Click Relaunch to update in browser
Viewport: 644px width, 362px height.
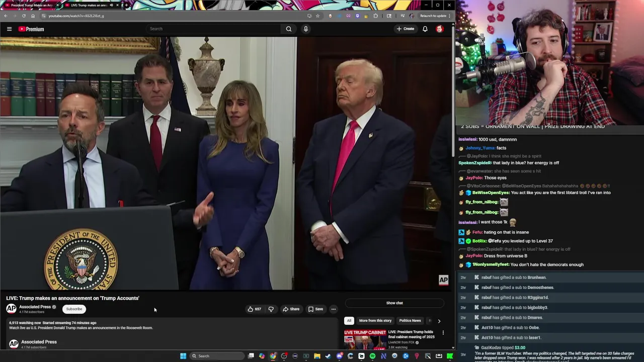[435, 16]
